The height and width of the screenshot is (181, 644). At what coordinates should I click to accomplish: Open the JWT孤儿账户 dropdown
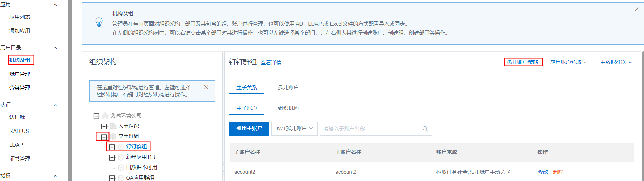pos(294,129)
